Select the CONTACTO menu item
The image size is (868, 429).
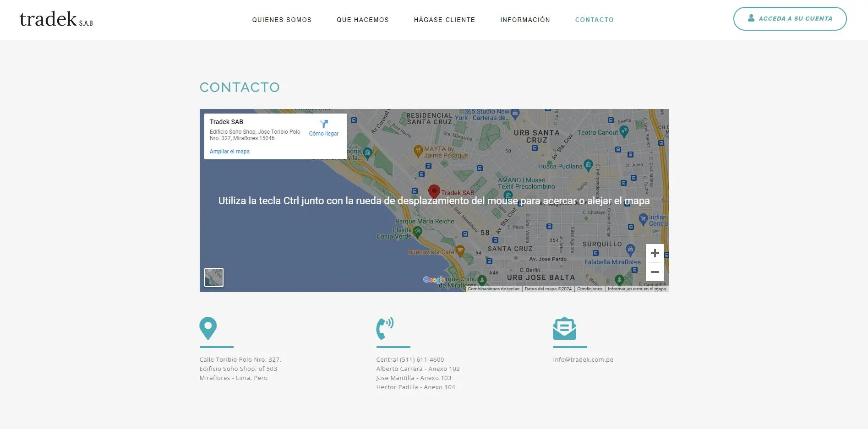(x=595, y=20)
